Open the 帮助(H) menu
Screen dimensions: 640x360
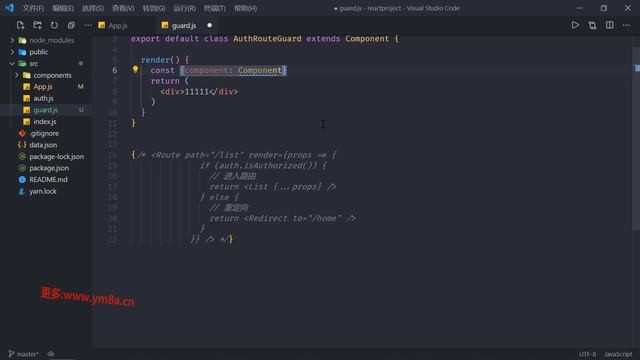point(245,8)
